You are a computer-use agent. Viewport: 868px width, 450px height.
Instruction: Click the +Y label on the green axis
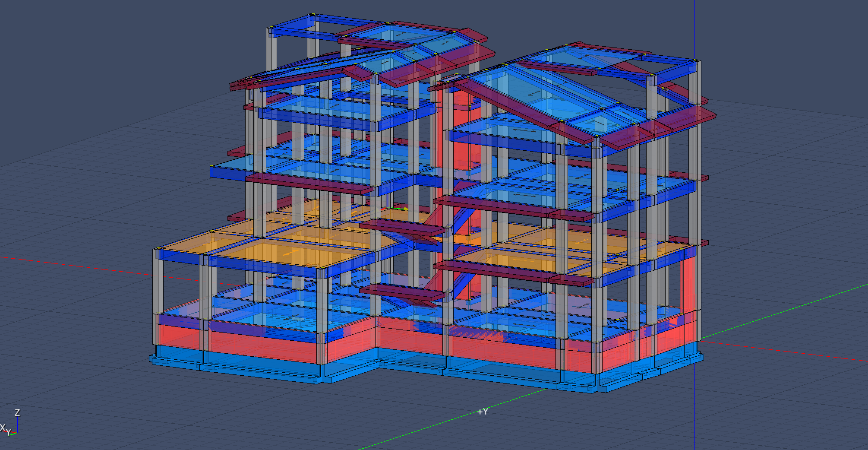click(x=483, y=412)
